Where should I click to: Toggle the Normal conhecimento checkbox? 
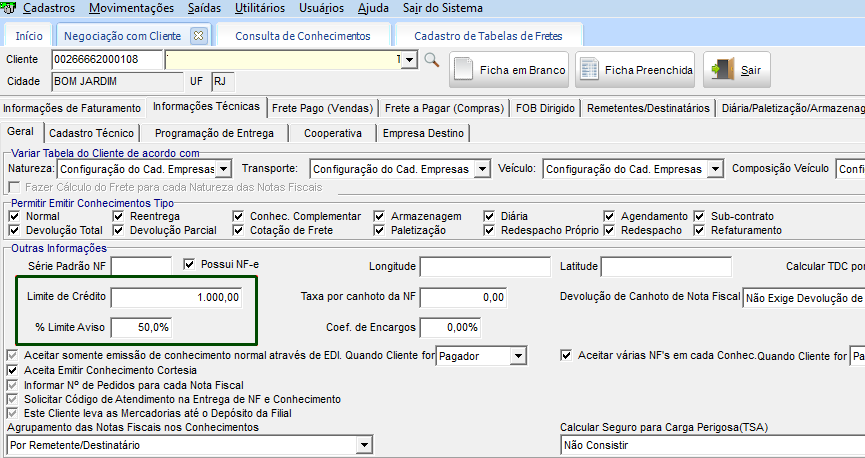pos(14,216)
